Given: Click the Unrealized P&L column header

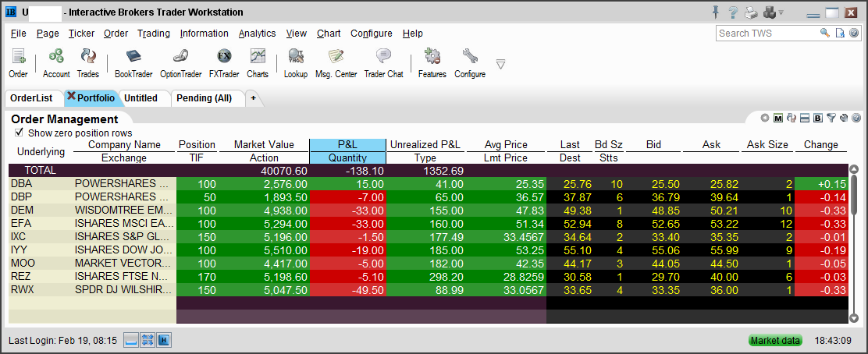Looking at the screenshot, I should (425, 144).
